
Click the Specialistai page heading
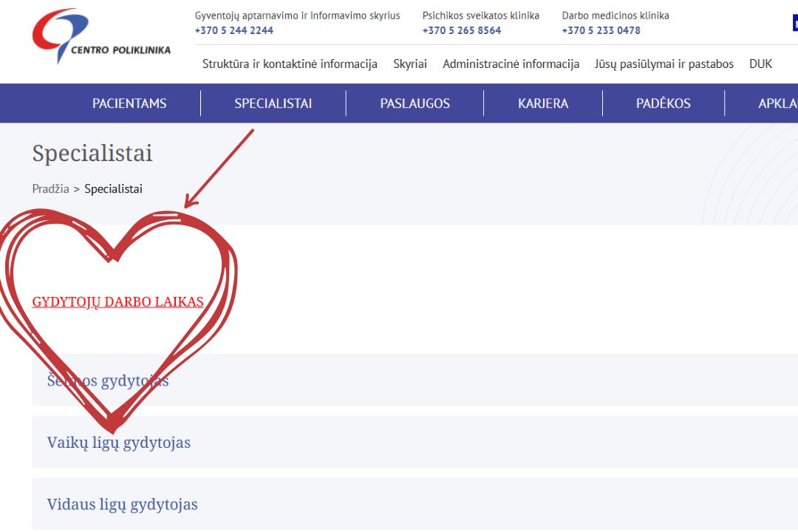click(92, 153)
